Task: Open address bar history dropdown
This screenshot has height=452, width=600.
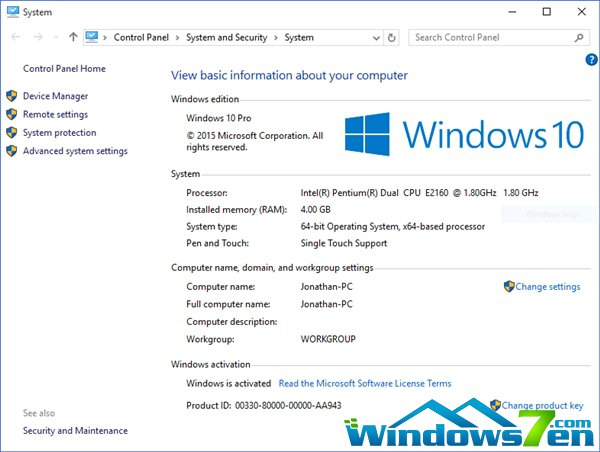Action: click(376, 38)
